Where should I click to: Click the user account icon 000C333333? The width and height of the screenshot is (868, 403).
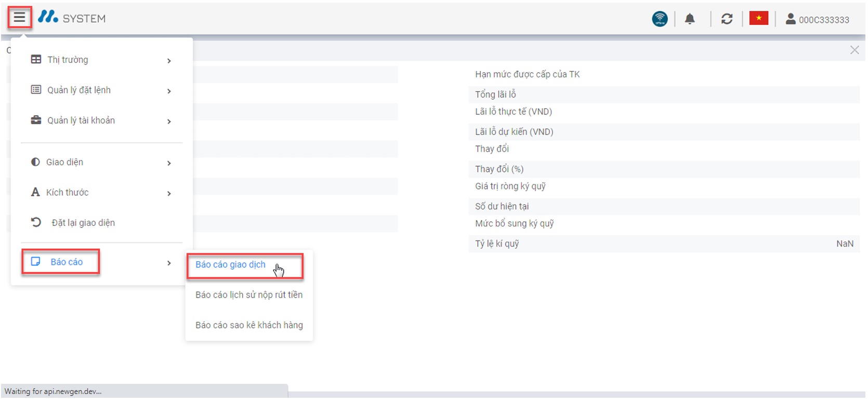(790, 19)
